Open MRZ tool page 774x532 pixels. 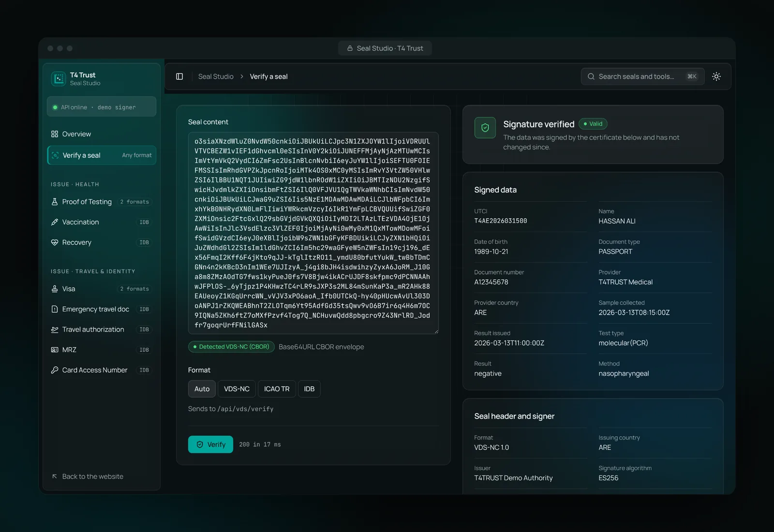[102, 350]
